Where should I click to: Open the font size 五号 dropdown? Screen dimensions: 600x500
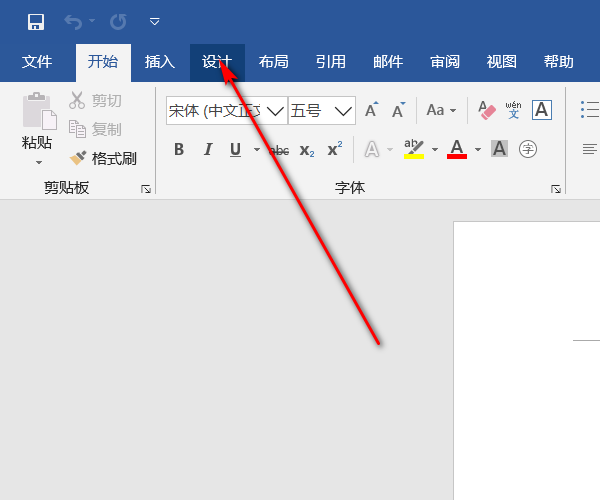[x=344, y=110]
